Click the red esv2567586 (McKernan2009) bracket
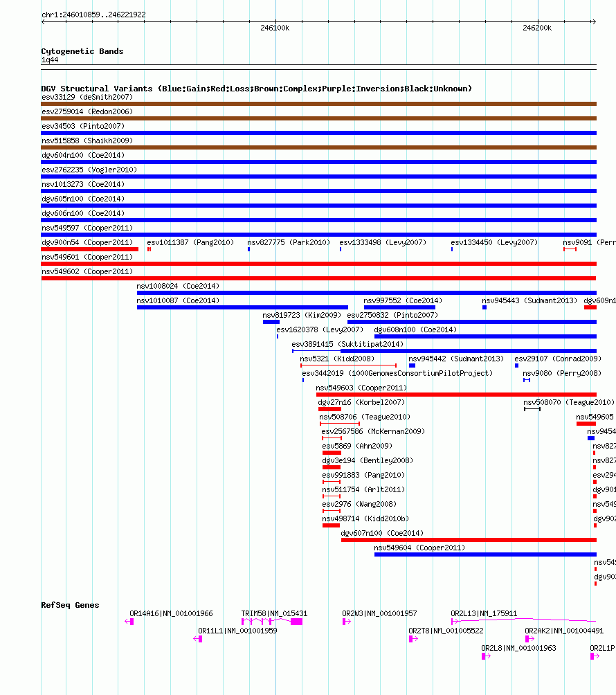 pyautogui.click(x=332, y=439)
